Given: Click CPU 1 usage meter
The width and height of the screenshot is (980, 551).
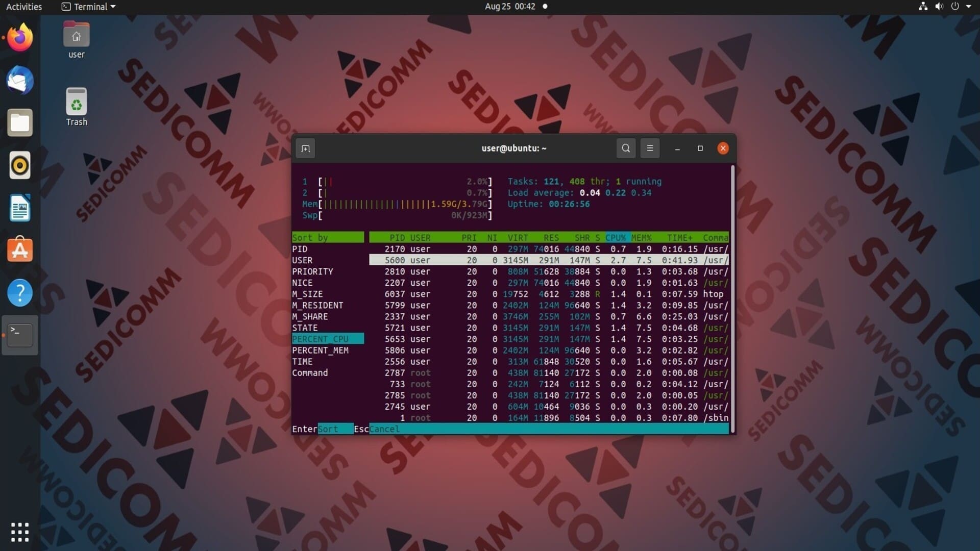Looking at the screenshot, I should (397, 182).
